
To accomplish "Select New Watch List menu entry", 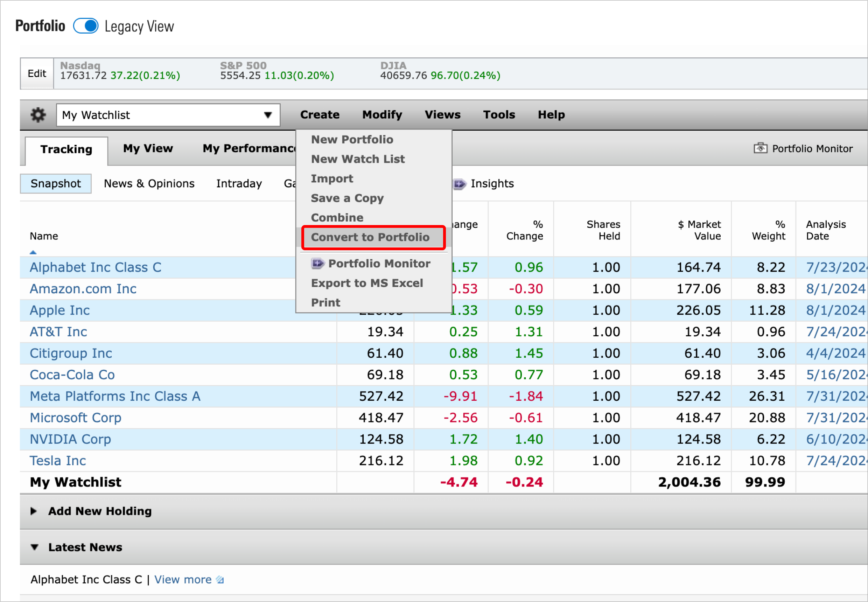I will (358, 159).
